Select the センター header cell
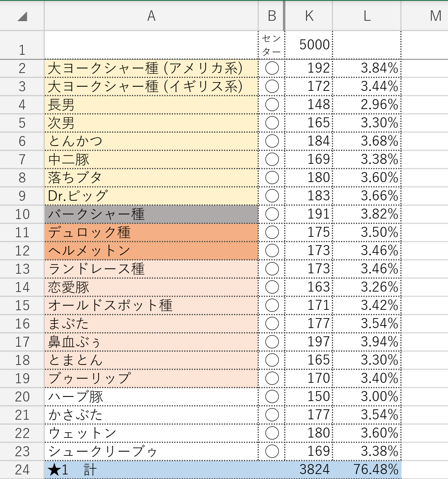This screenshot has height=479, width=448. coord(272,45)
